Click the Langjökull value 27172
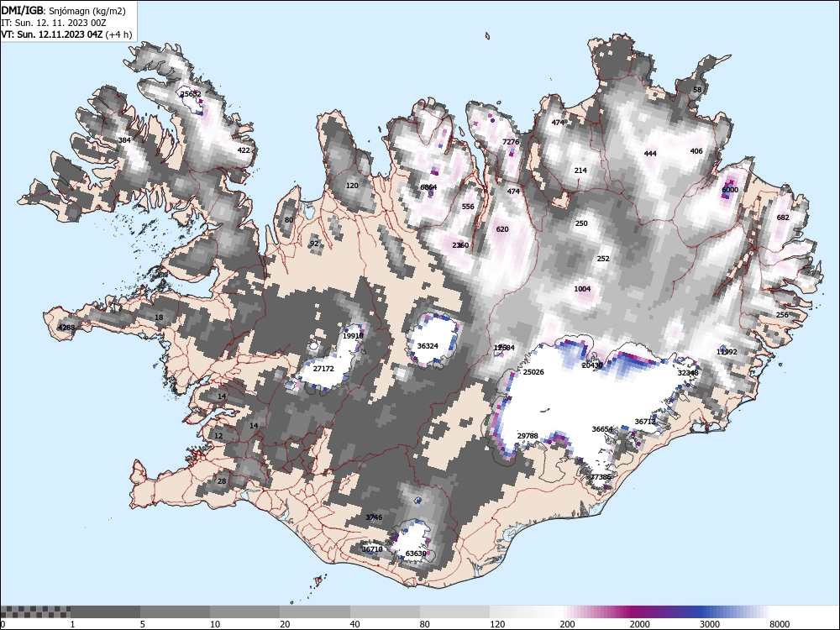 323,369
